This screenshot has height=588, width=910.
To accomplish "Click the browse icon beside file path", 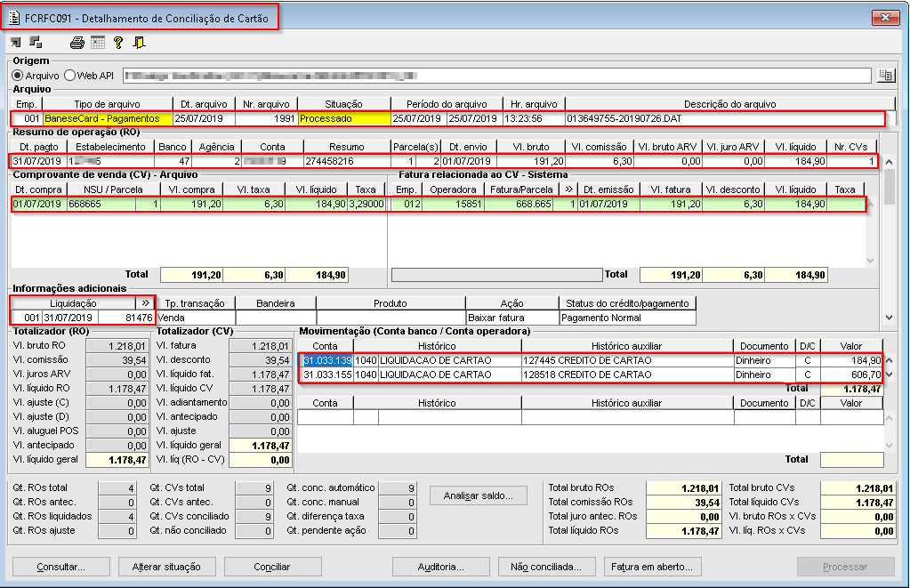I will click(x=886, y=76).
